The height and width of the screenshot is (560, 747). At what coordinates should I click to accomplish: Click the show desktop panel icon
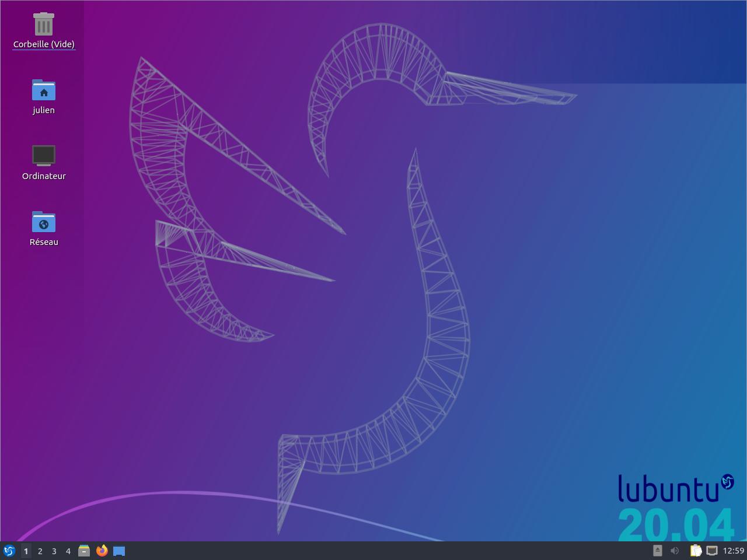coord(119,551)
